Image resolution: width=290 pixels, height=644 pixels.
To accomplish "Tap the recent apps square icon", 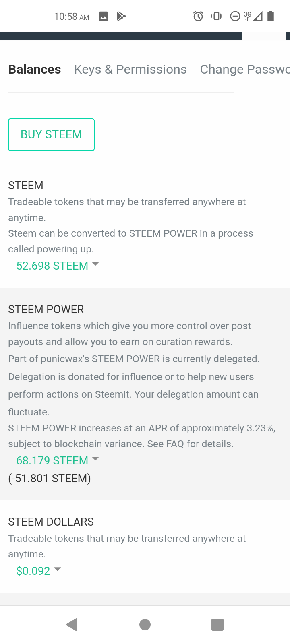I will pyautogui.click(x=217, y=625).
